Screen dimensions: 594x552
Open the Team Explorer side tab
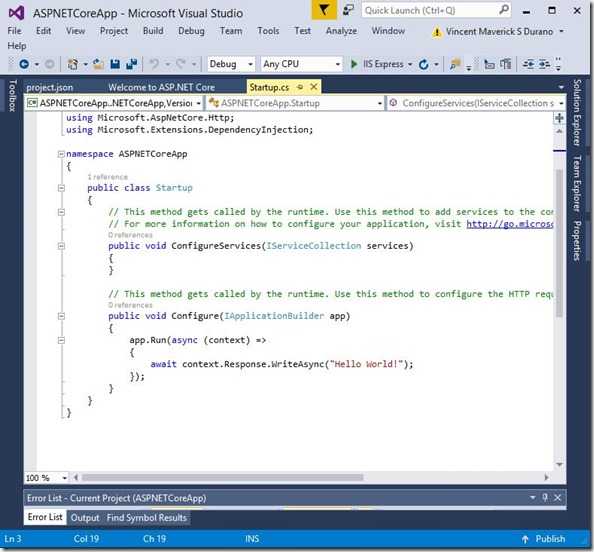(577, 183)
